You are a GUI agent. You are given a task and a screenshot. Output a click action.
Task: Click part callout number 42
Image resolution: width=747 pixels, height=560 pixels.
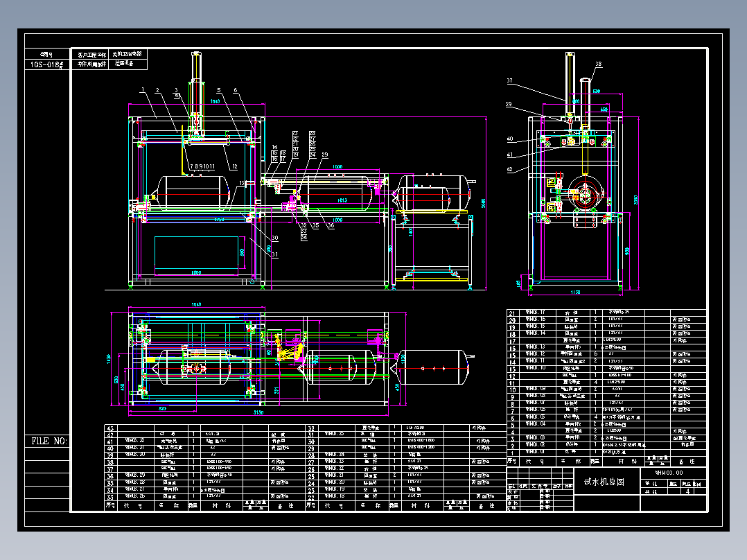[510, 169]
